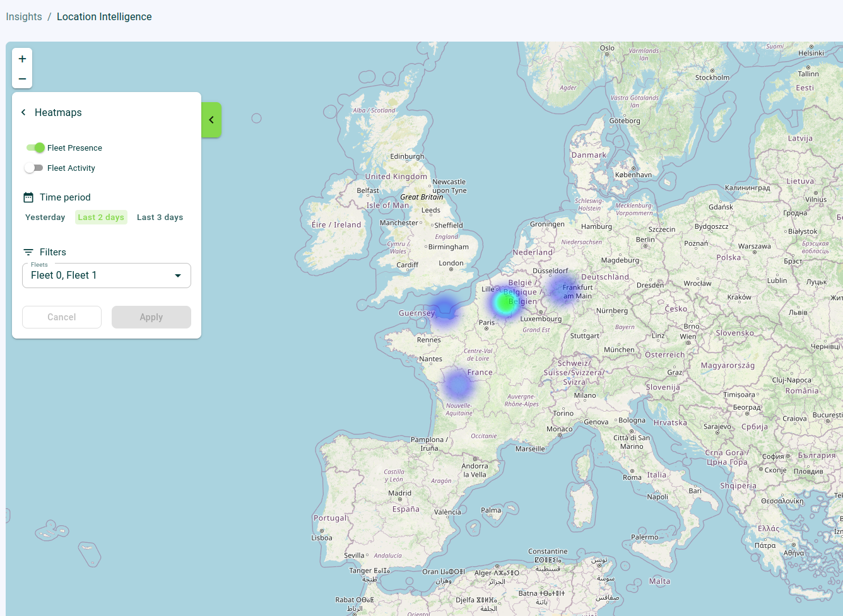Cancel the current filter changes

click(x=61, y=317)
